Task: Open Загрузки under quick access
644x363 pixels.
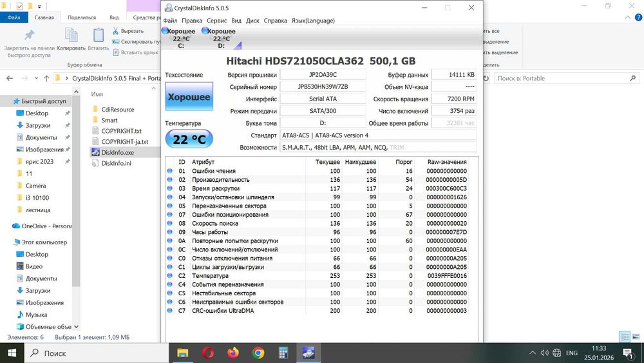Action: (38, 125)
